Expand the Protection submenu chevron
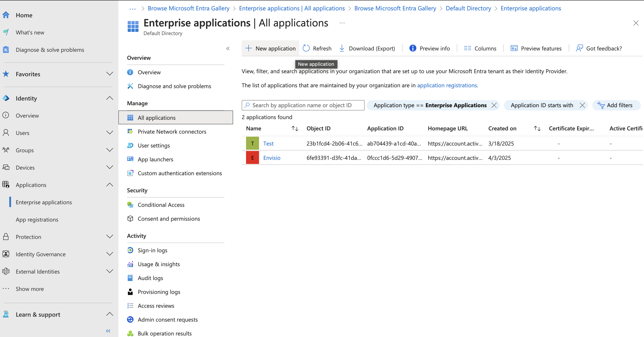 (x=109, y=237)
